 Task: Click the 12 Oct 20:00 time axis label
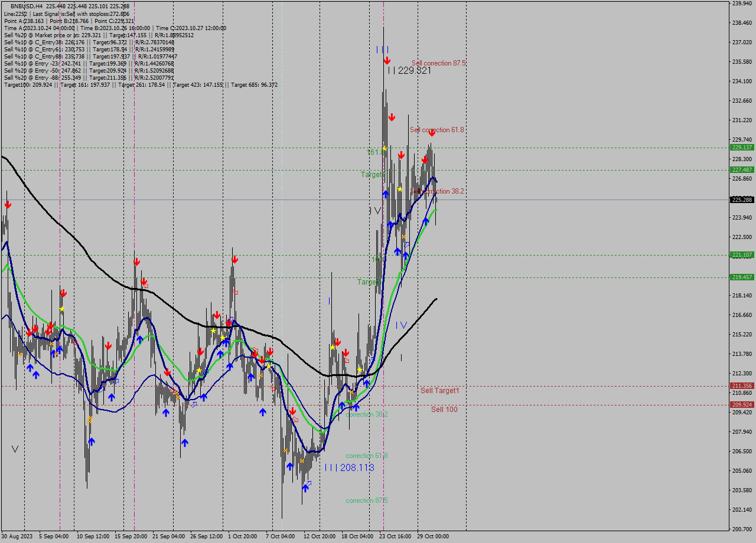click(x=320, y=537)
